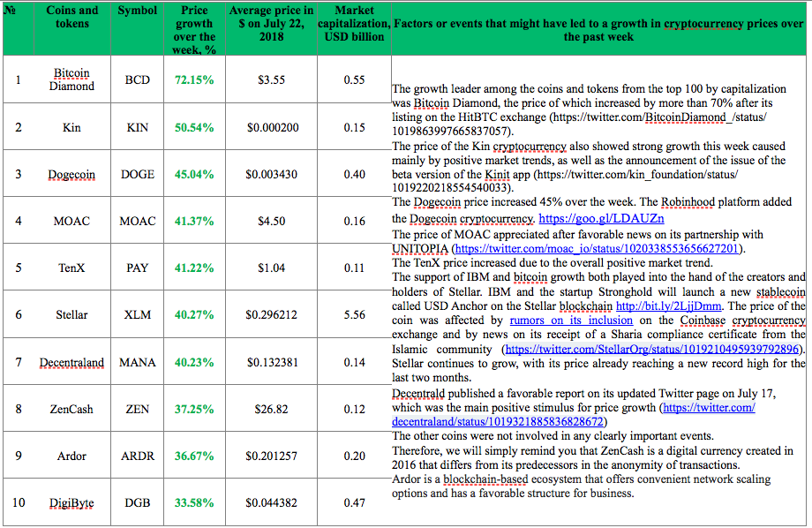
Task: Click the 41.37% growth value
Action: (194, 221)
